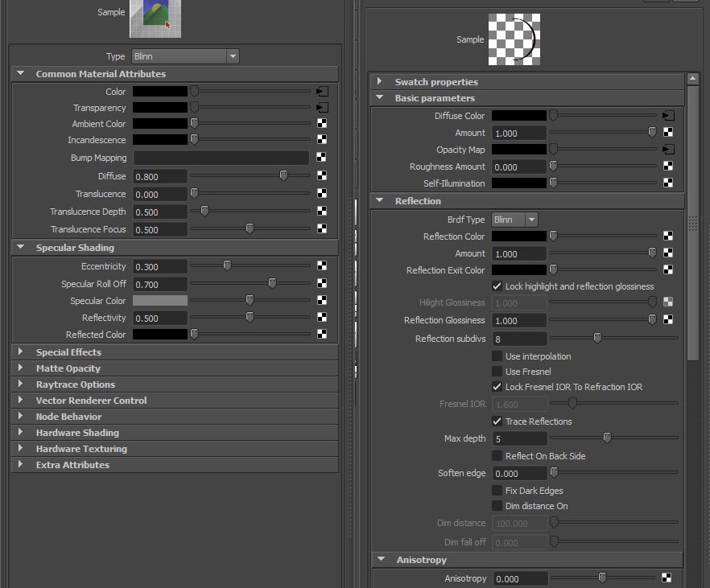This screenshot has width=710, height=588.
Task: Collapse the Anisotropy section
Action: point(382,560)
